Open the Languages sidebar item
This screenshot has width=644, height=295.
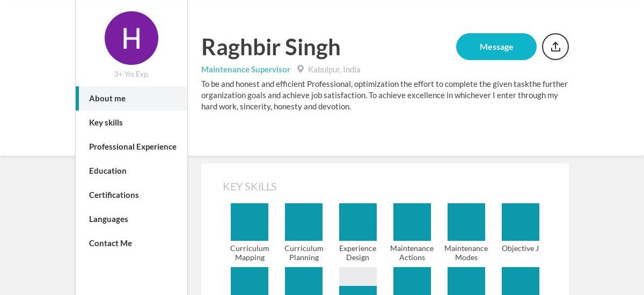pos(131,219)
